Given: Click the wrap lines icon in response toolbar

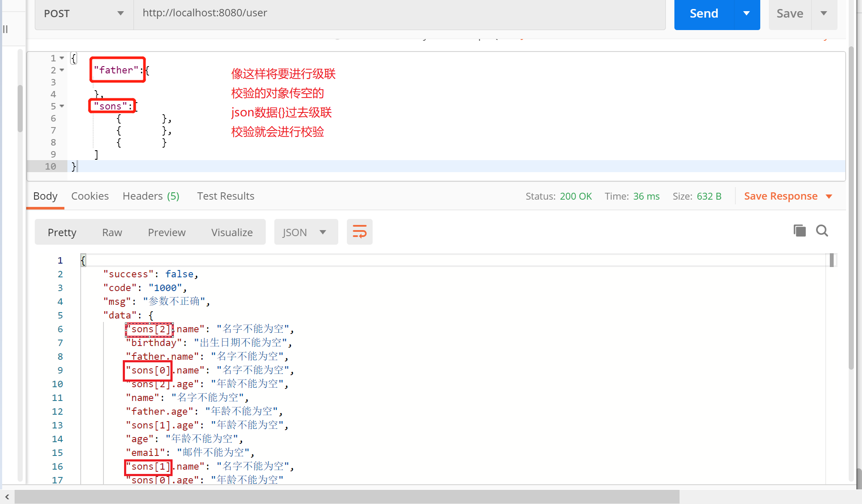Looking at the screenshot, I should [x=359, y=232].
